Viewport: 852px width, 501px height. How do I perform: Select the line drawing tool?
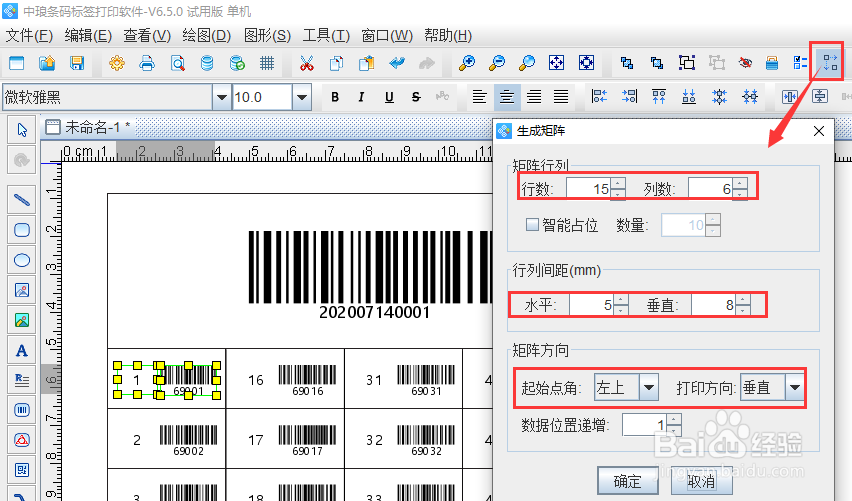click(x=22, y=199)
